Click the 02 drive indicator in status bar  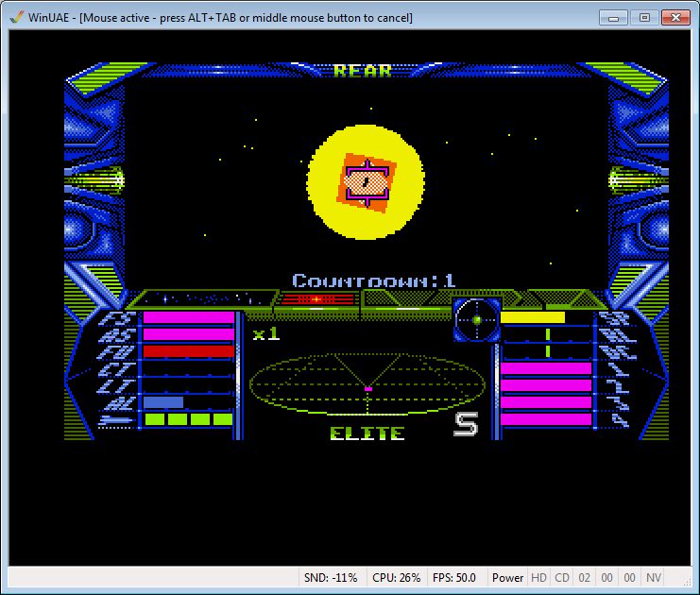click(585, 578)
